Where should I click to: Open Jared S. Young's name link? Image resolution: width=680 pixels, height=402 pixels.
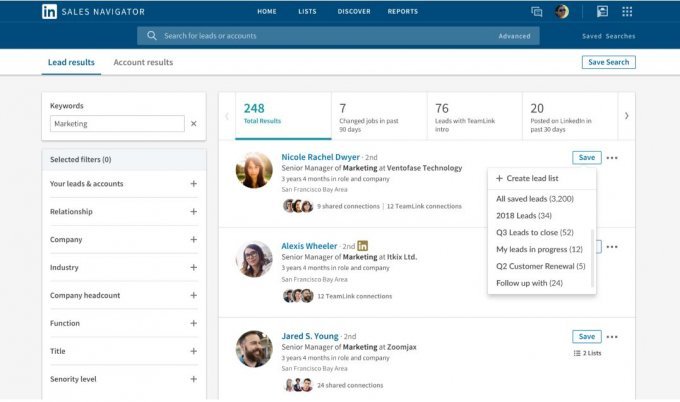point(310,336)
